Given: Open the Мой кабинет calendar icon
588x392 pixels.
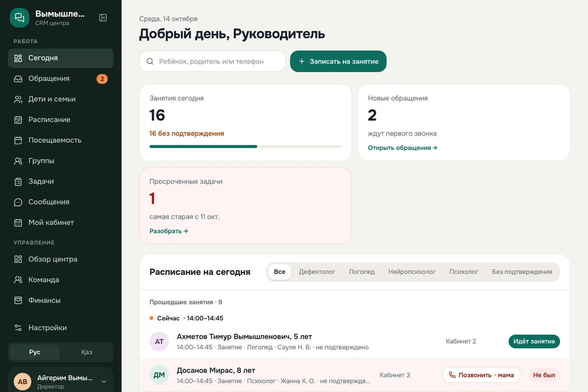Looking at the screenshot, I should pyautogui.click(x=18, y=223).
